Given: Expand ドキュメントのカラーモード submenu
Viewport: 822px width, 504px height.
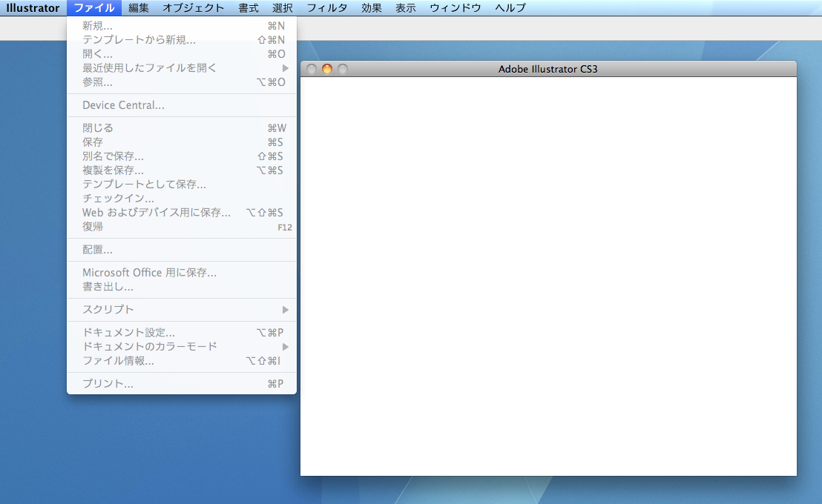Looking at the screenshot, I should 181,347.
